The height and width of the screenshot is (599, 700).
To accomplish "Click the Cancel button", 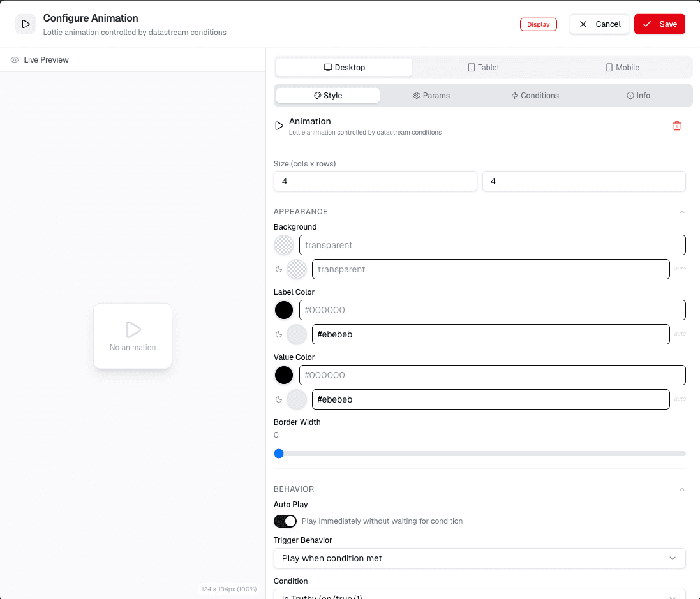I will coord(599,24).
